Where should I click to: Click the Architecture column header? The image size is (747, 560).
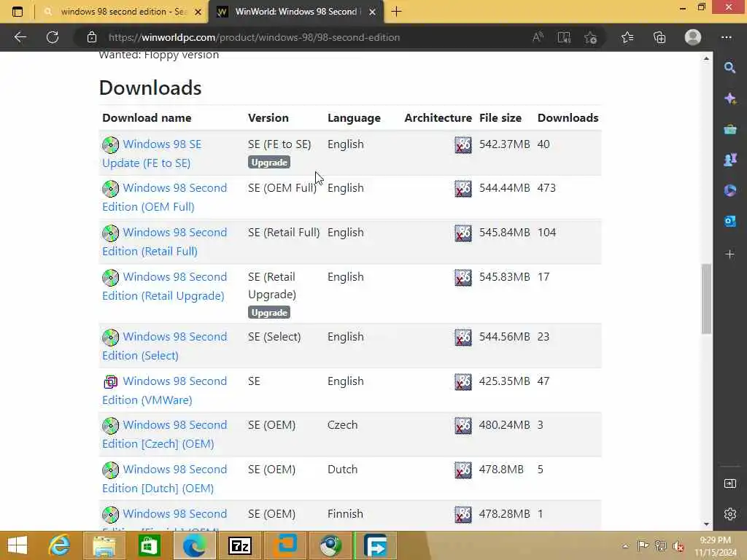pos(438,117)
